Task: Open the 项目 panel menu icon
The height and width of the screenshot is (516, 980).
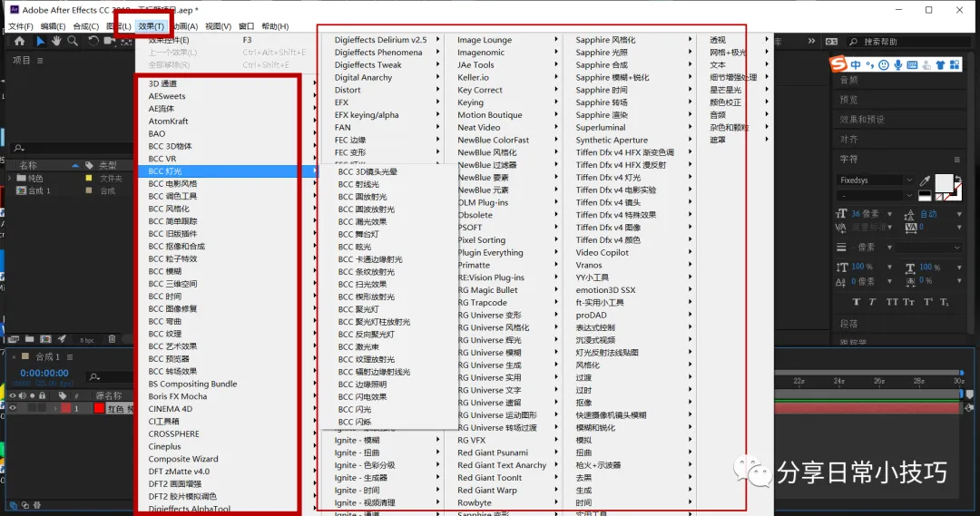Action: coord(40,61)
